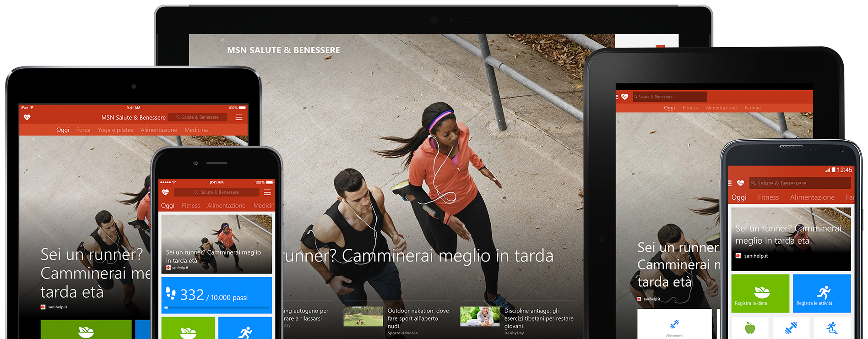This screenshot has height=339, width=868.
Task: Tap the heart logo on the iPhone app
Action: pos(165,192)
